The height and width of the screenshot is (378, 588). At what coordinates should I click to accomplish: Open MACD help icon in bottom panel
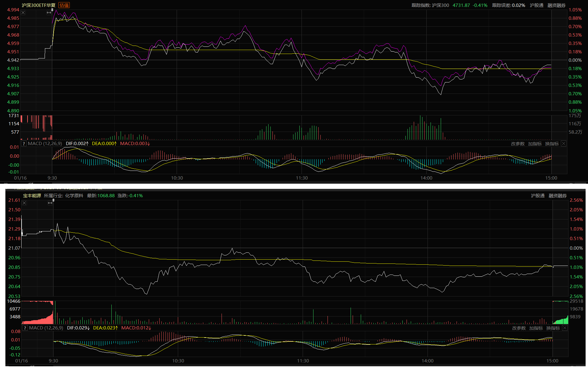point(25,328)
